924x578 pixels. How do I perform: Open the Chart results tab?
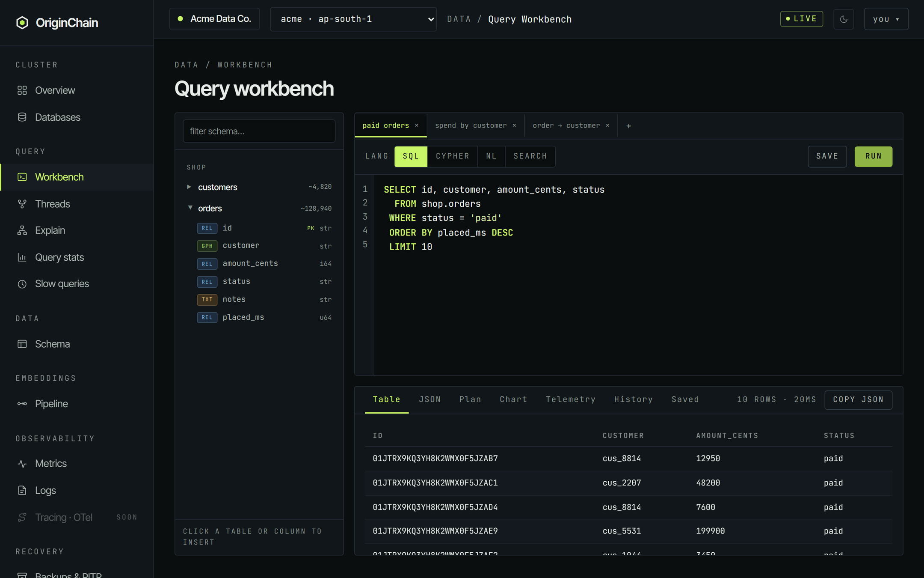tap(513, 399)
